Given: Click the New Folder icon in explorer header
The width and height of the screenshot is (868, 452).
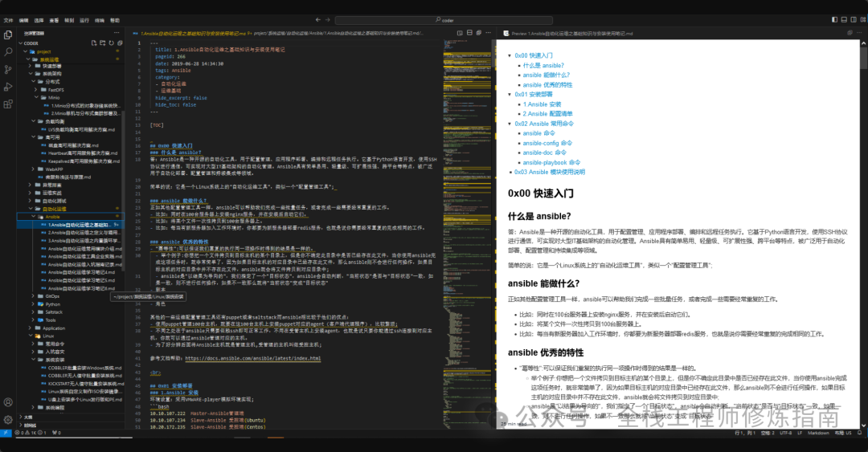Looking at the screenshot, I should pyautogui.click(x=102, y=43).
